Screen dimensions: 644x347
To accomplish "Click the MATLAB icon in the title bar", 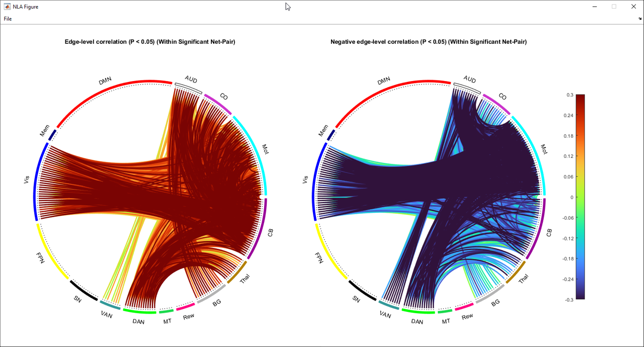I will (7, 7).
